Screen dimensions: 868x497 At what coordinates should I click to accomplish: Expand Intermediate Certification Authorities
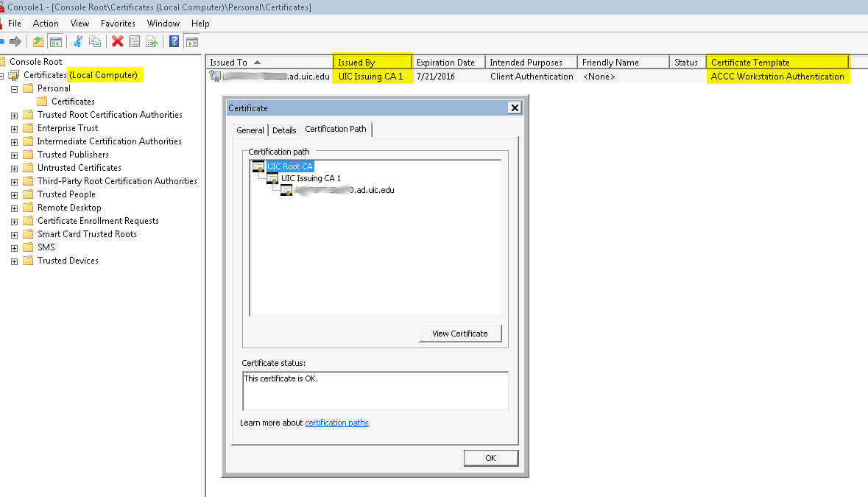[x=15, y=141]
